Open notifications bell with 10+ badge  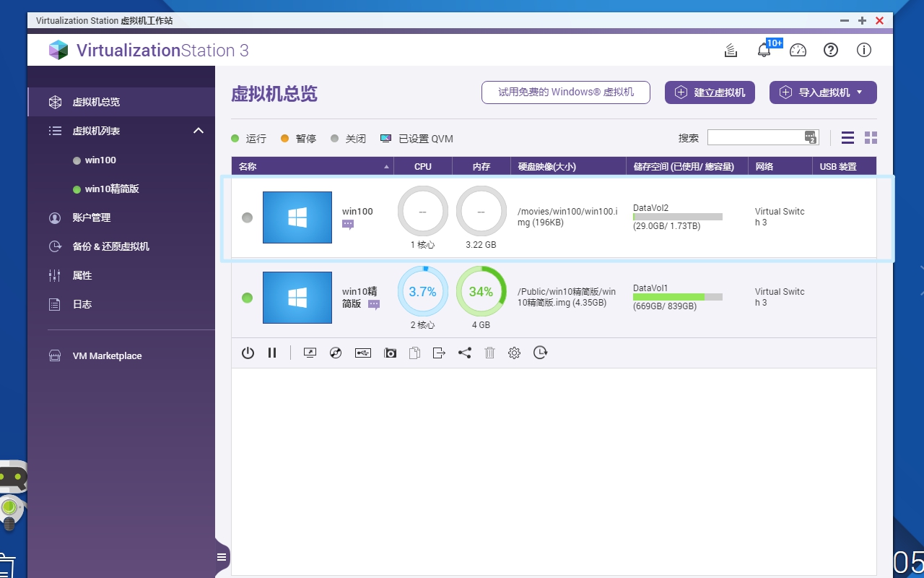tap(764, 50)
